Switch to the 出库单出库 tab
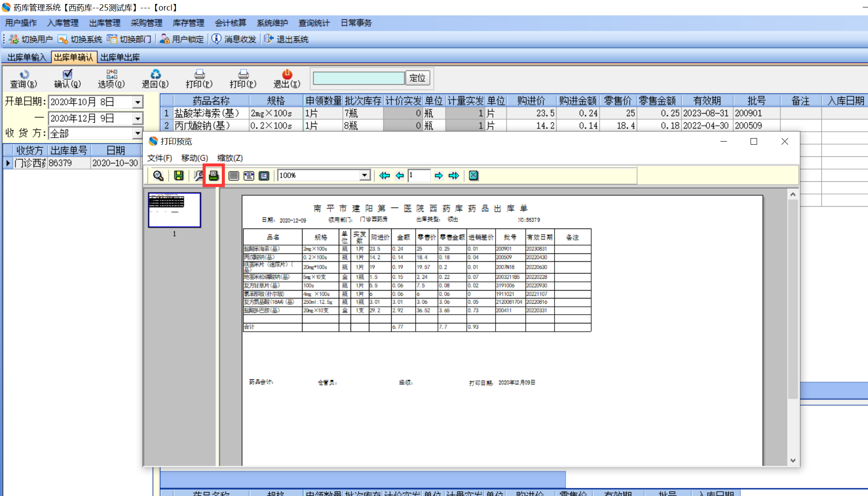 click(x=120, y=57)
